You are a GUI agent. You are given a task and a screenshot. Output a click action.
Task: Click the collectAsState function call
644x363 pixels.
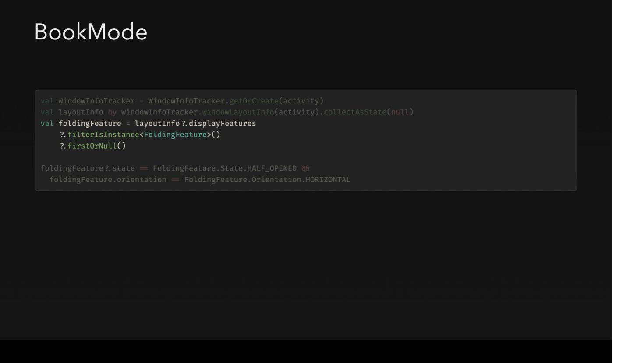[355, 112]
